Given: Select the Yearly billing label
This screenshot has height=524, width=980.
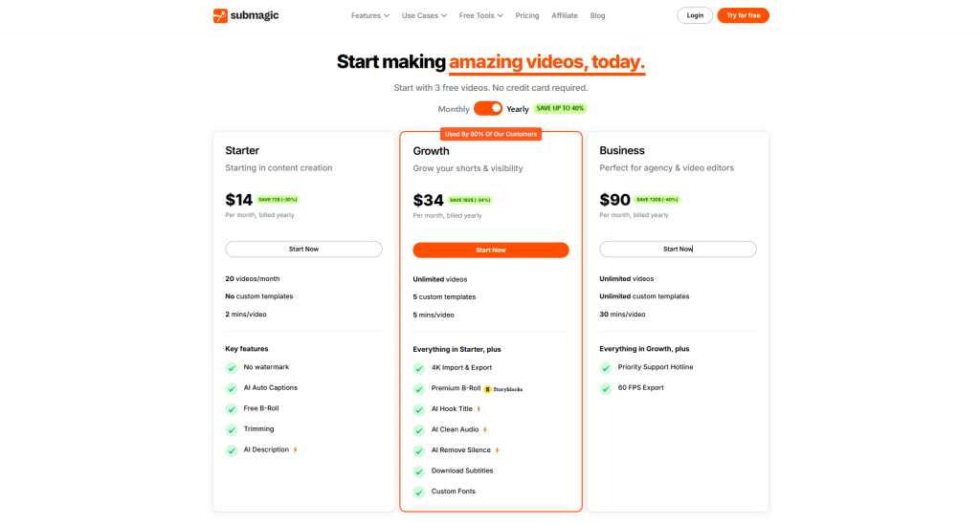Looking at the screenshot, I should [518, 109].
